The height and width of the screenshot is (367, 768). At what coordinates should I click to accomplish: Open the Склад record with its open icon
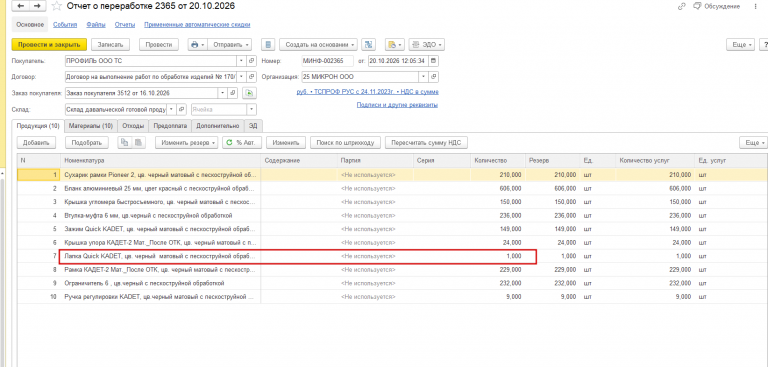click(182, 109)
